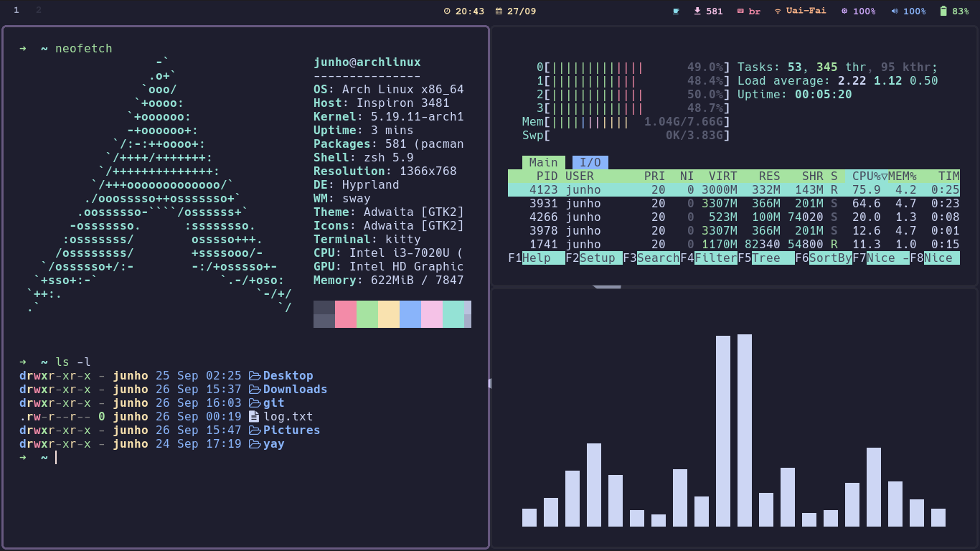Click the Pictures directory name in ls output
980x551 pixels.
(x=292, y=430)
